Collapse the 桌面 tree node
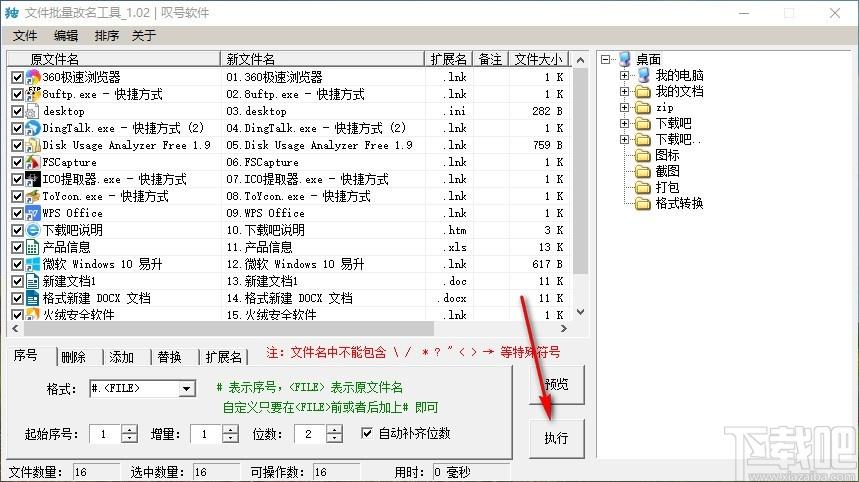The width and height of the screenshot is (859, 482). click(605, 59)
